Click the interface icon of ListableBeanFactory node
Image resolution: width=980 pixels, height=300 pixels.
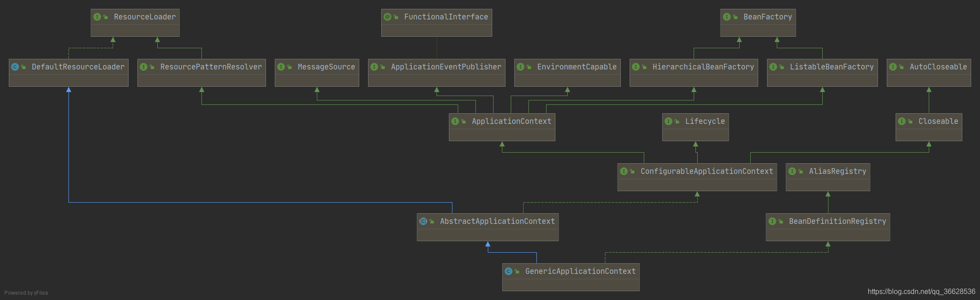click(x=773, y=67)
